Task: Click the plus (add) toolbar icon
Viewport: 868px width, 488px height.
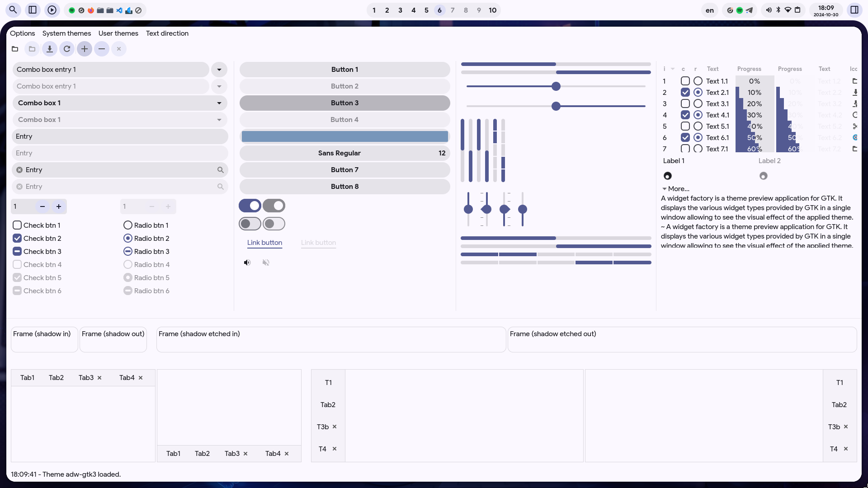Action: (85, 49)
